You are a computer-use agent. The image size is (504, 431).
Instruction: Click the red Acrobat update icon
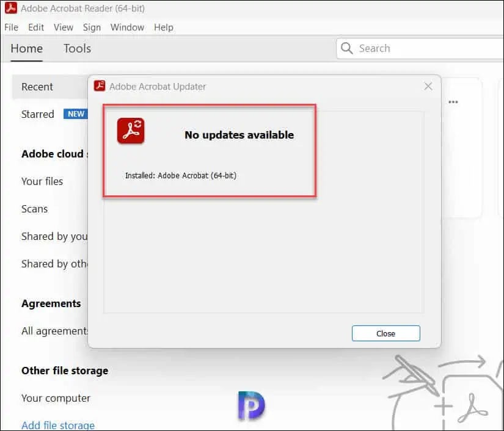pos(131,131)
